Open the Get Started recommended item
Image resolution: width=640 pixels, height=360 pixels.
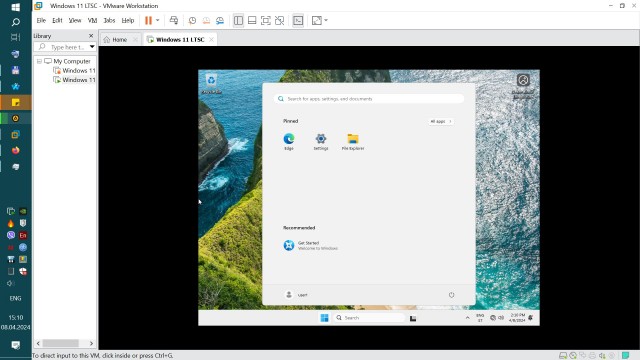point(311,245)
